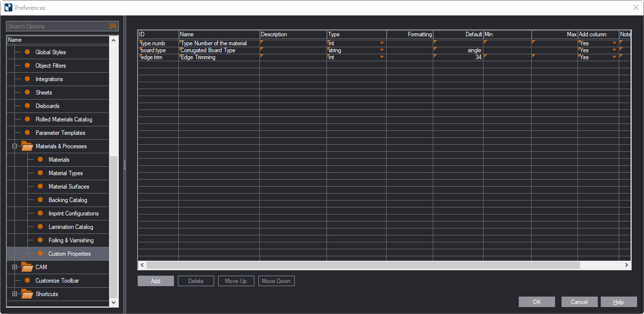Click the orange bullet beside Material Types
Screen dimensions: 644x314
[40, 173]
